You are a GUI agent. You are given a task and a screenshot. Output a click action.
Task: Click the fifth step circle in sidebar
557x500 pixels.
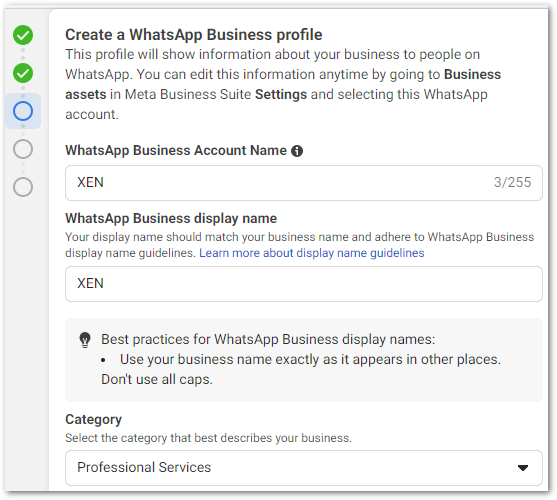click(x=23, y=187)
